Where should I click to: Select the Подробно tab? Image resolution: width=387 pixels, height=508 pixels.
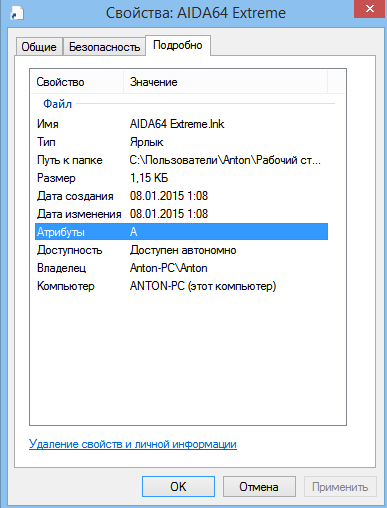click(x=178, y=45)
